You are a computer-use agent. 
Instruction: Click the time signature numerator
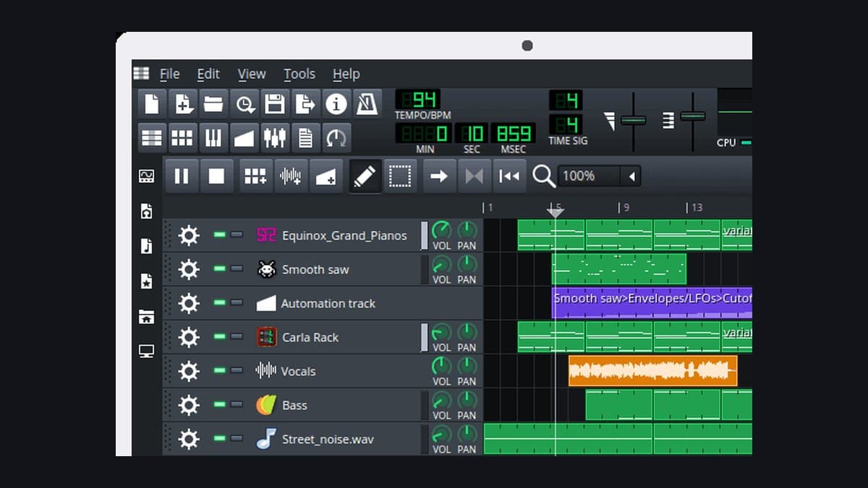(x=566, y=100)
